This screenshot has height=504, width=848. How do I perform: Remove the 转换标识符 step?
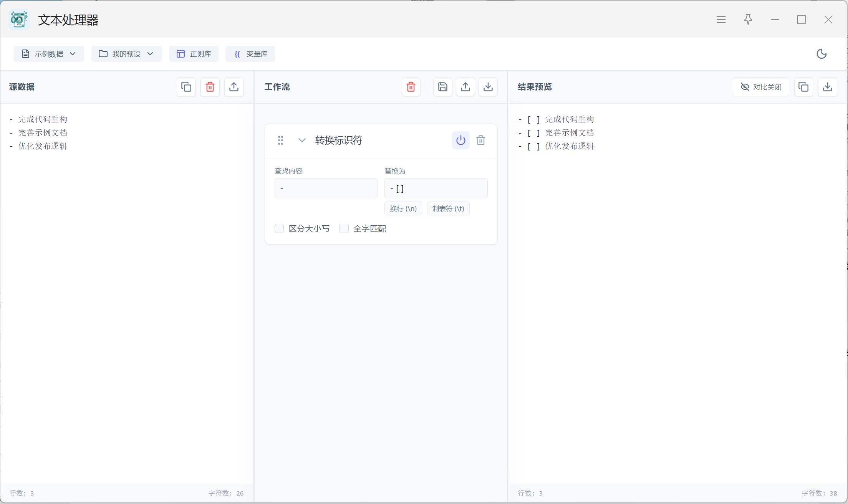pos(481,140)
